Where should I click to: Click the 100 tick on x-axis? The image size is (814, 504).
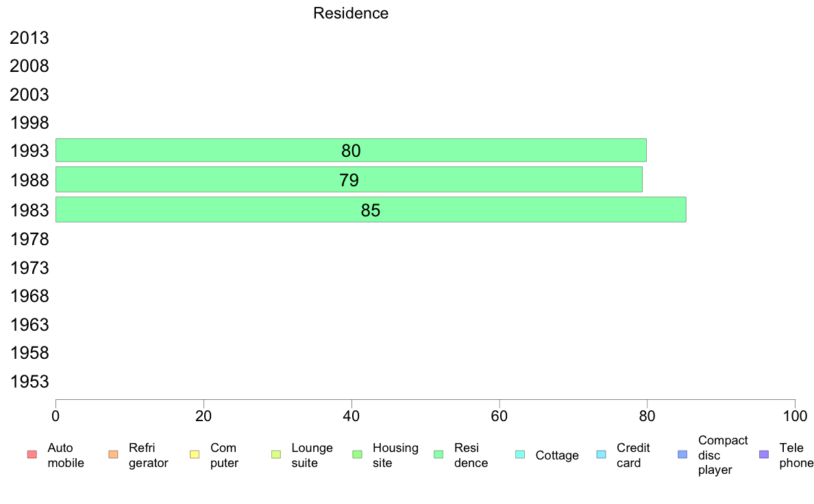tap(795, 416)
